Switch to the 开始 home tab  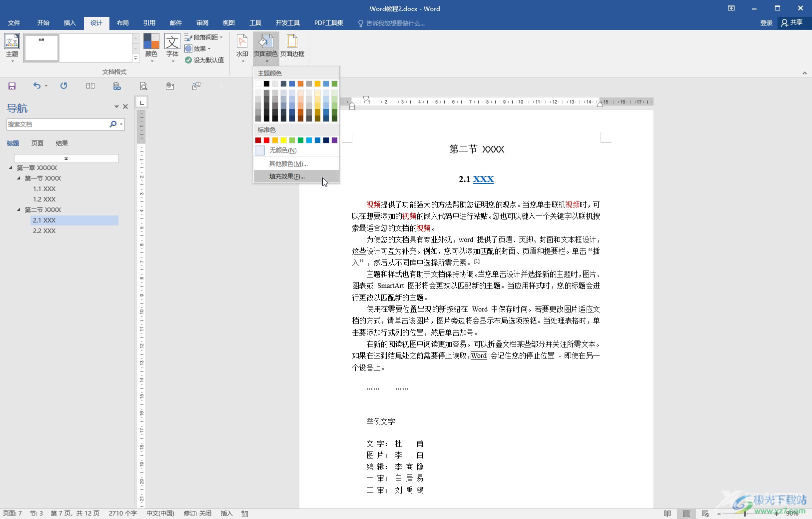tap(43, 22)
